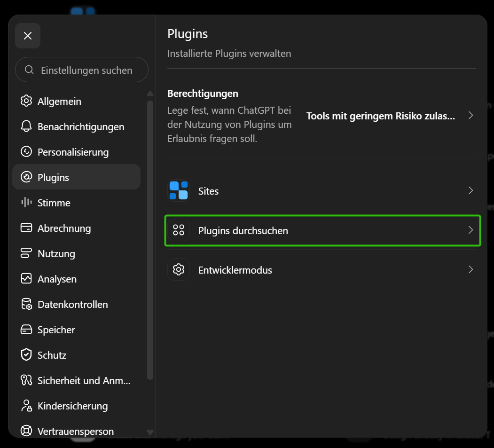Image resolution: width=494 pixels, height=448 pixels.
Task: Click the chevron next to Berechtigungen setting
Action: [470, 115]
